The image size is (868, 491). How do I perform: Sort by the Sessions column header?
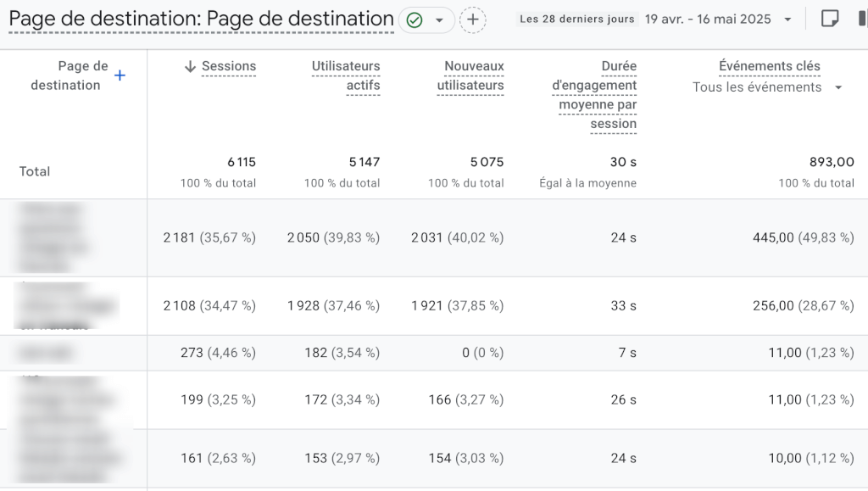[x=229, y=66]
